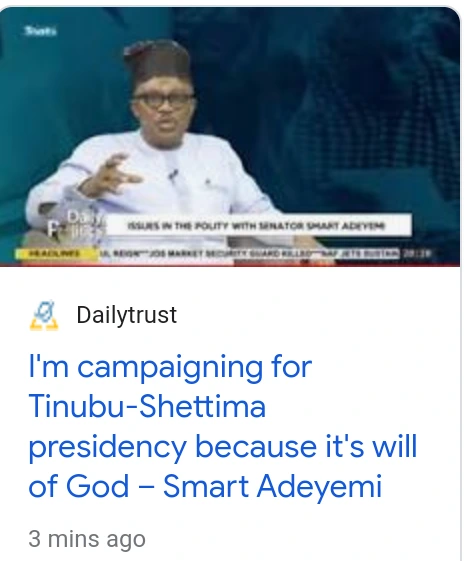Screen dimensions: 464x561
Task: Click the lapel microphone on the white garment
Action: tap(173, 176)
